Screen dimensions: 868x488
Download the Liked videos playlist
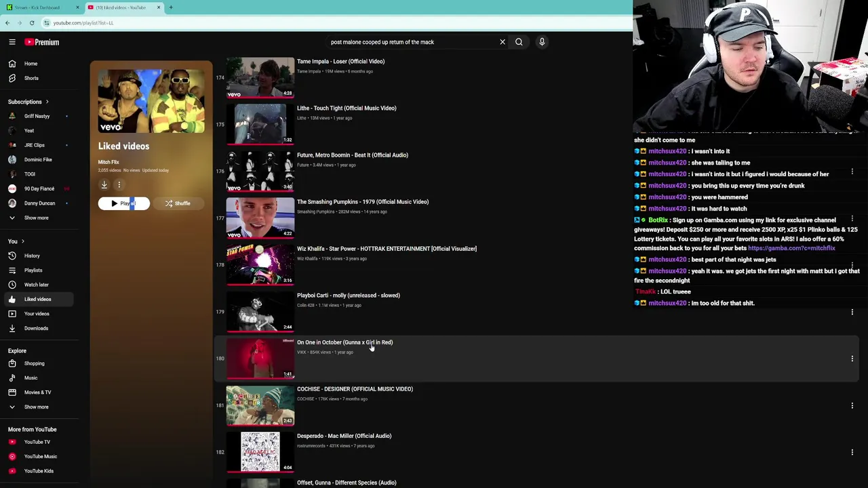coord(104,184)
